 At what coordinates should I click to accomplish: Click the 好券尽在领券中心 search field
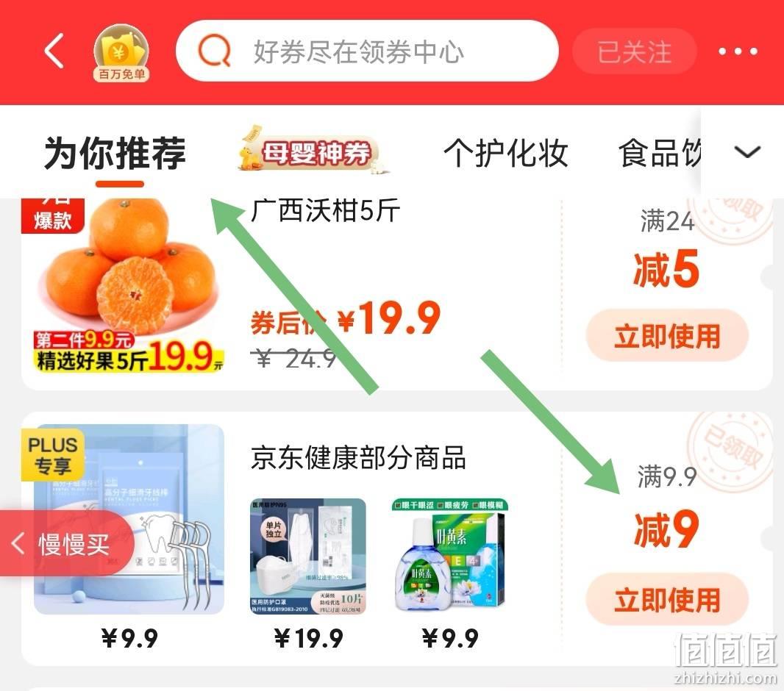pos(367,51)
